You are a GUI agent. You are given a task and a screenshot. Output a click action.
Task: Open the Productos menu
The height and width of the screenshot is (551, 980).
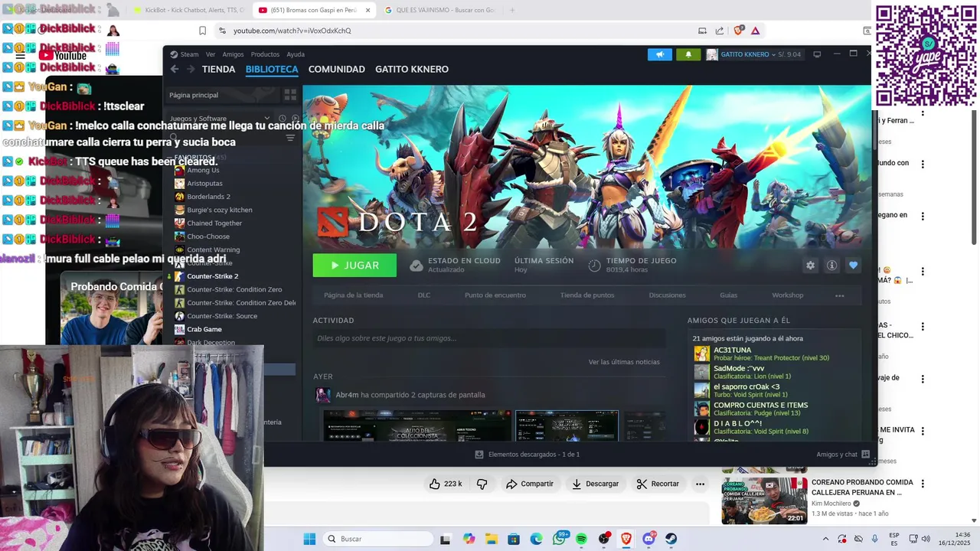click(x=265, y=54)
